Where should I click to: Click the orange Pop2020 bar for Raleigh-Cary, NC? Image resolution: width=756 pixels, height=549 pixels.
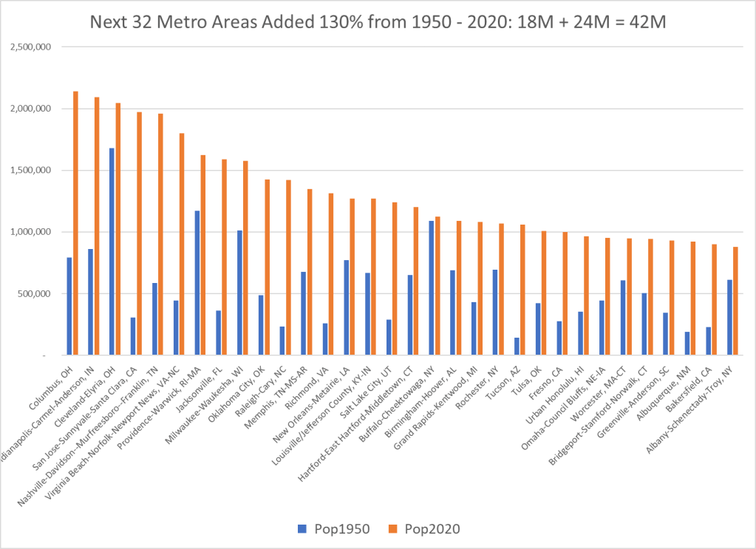[x=288, y=267]
